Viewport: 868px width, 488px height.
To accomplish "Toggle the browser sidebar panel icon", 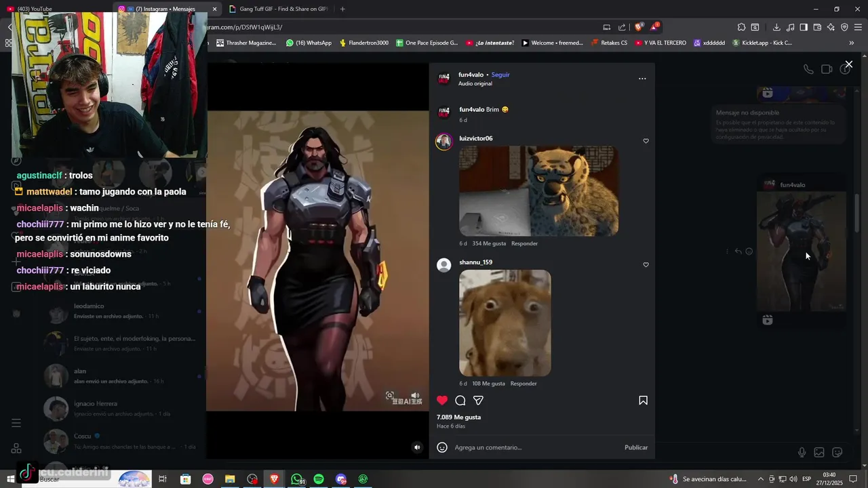I will (x=804, y=27).
